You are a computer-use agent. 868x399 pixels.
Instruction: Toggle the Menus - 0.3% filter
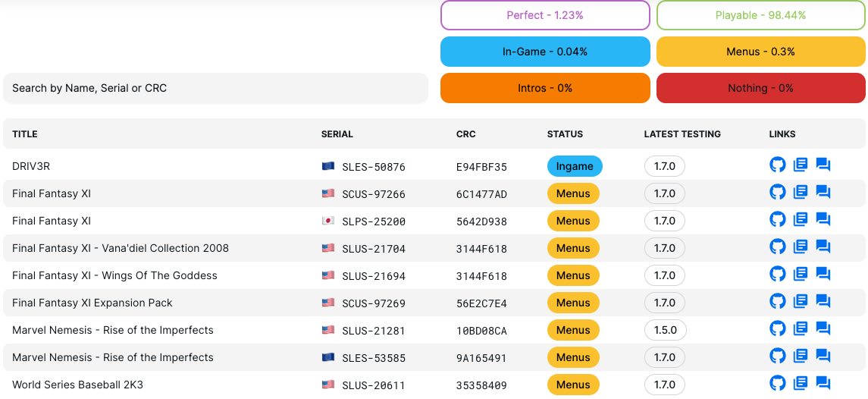pos(760,52)
